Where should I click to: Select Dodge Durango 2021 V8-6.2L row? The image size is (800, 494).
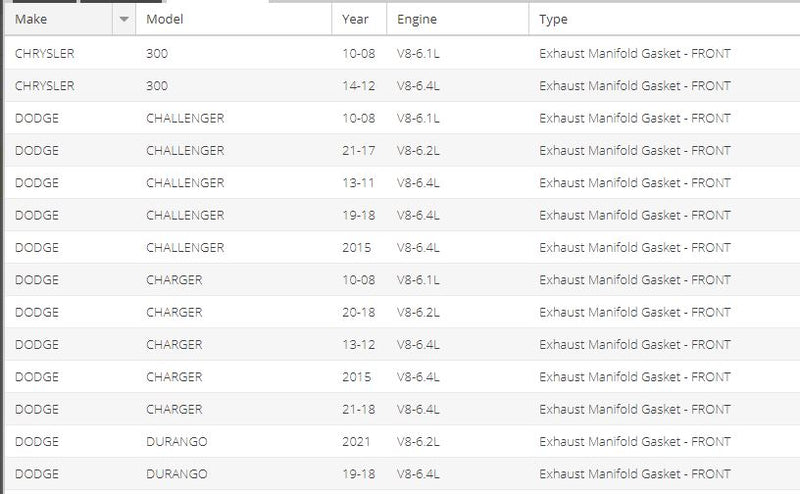point(403,441)
